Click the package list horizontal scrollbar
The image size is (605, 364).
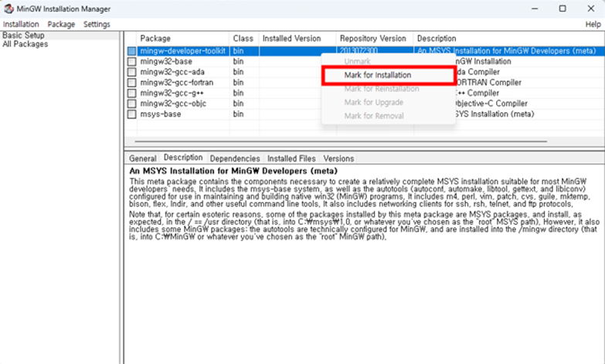coord(341,141)
